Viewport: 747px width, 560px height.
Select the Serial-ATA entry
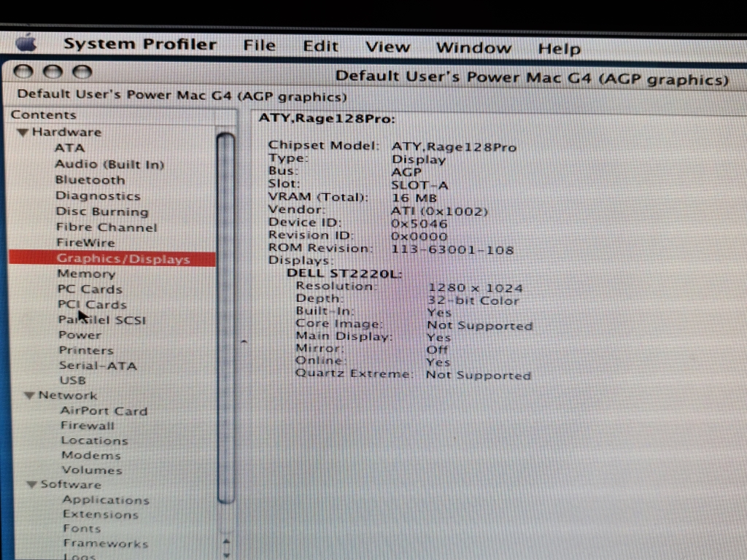(98, 366)
